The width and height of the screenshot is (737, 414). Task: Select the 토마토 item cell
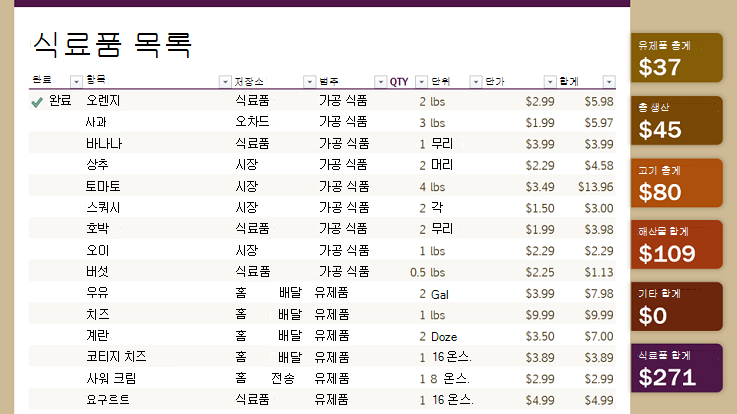(x=103, y=186)
